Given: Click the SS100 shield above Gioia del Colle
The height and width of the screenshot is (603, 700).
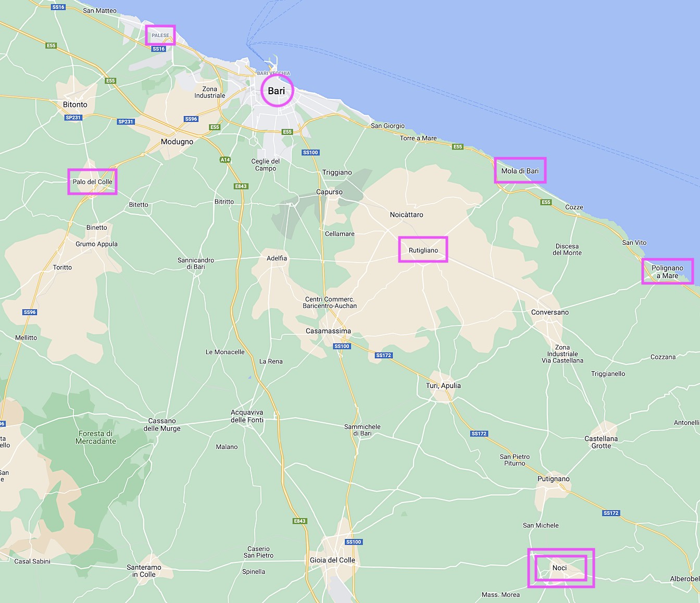Looking at the screenshot, I should pos(353,542).
